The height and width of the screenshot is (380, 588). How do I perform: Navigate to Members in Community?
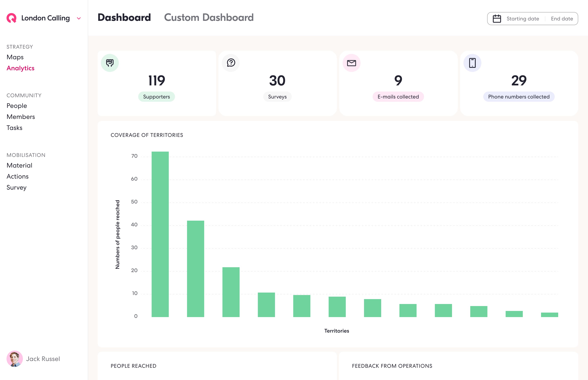click(21, 117)
